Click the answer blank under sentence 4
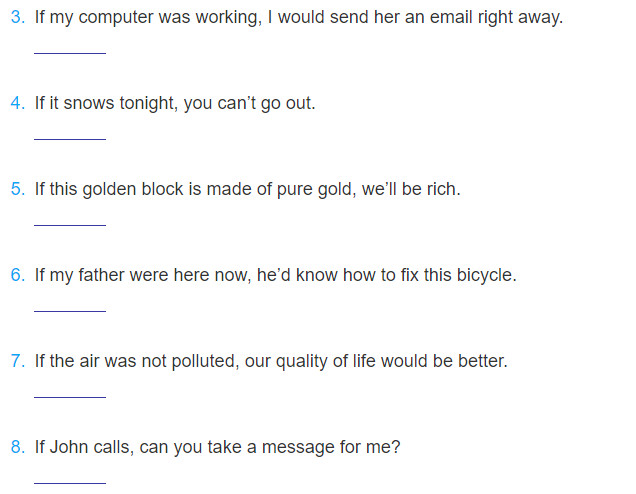Image resolution: width=636 pixels, height=494 pixels. pyautogui.click(x=70, y=133)
